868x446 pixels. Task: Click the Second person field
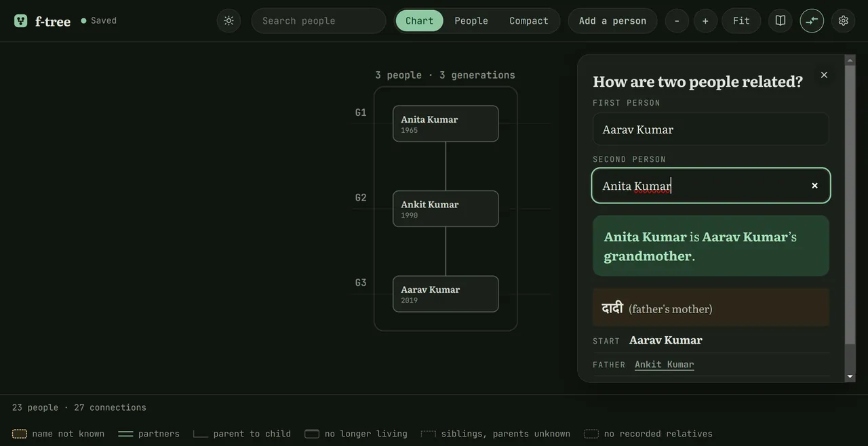(x=711, y=186)
